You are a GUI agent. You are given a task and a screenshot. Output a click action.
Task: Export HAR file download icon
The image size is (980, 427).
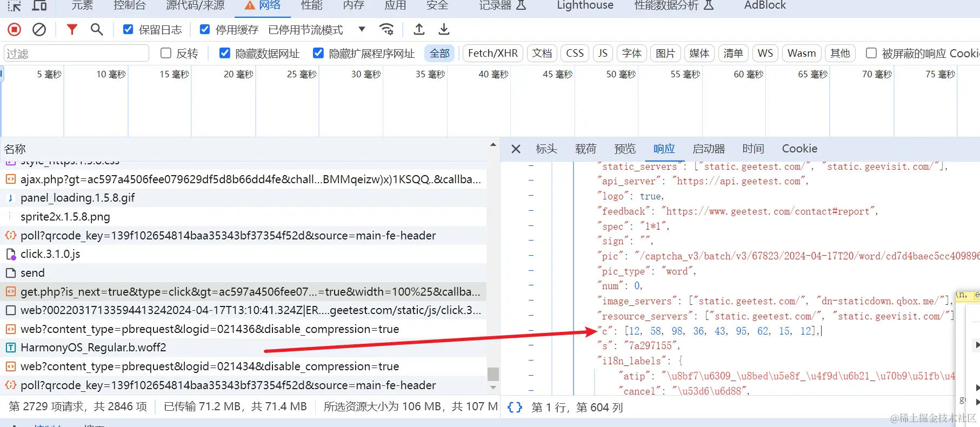pyautogui.click(x=444, y=29)
